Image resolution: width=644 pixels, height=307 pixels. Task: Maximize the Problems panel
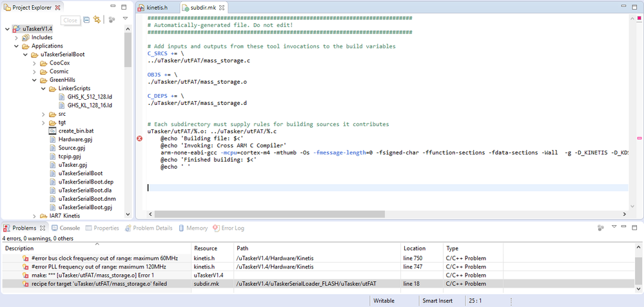[x=634, y=227]
